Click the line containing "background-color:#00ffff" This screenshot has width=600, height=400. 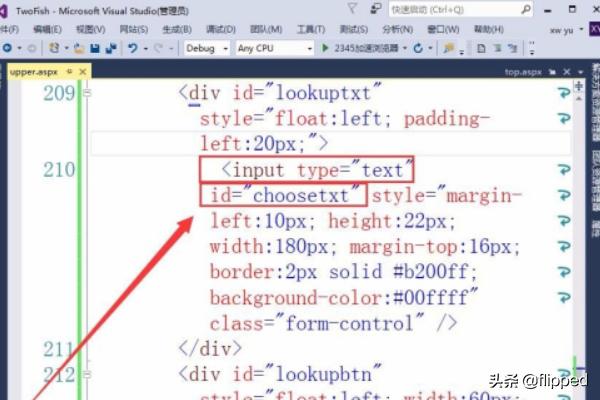(x=344, y=298)
